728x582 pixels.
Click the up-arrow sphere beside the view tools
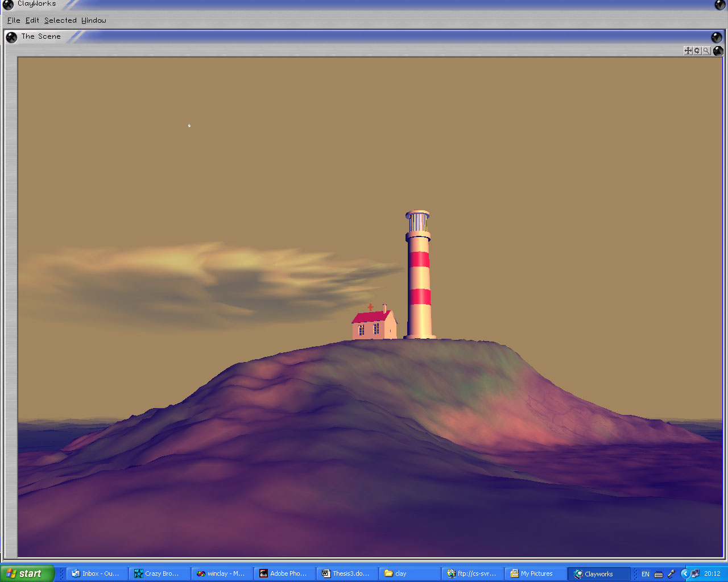(x=718, y=51)
